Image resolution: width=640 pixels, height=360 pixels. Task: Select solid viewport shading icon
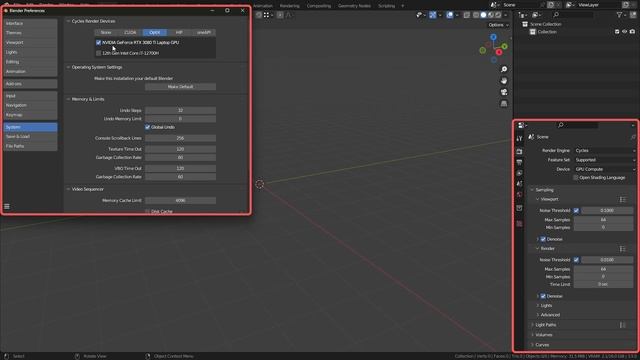(483, 15)
